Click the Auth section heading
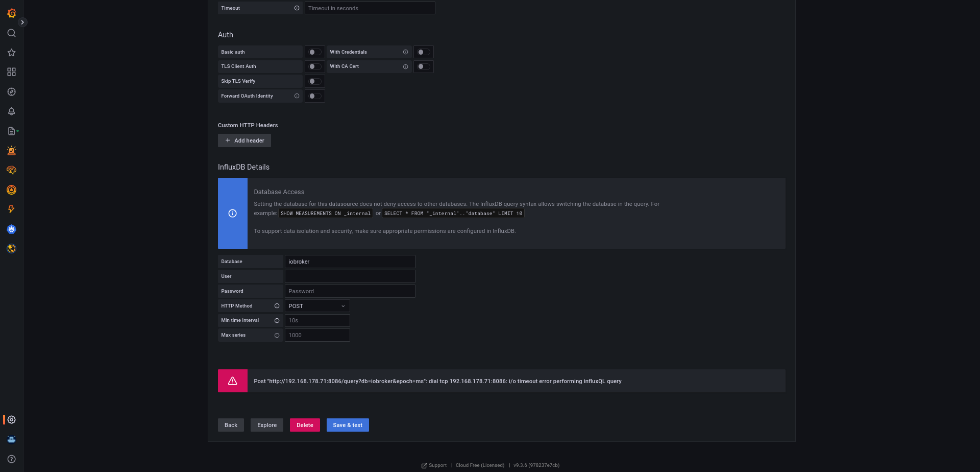Image resolution: width=980 pixels, height=472 pixels. (x=226, y=35)
